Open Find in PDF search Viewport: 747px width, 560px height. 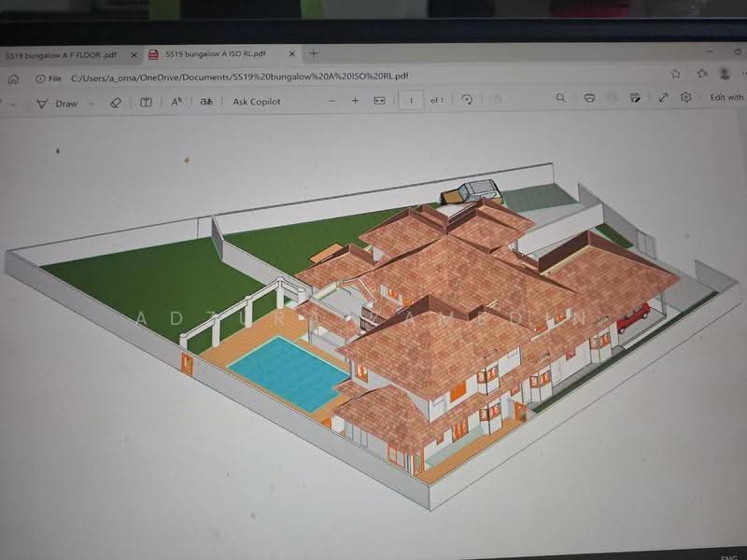[x=561, y=98]
